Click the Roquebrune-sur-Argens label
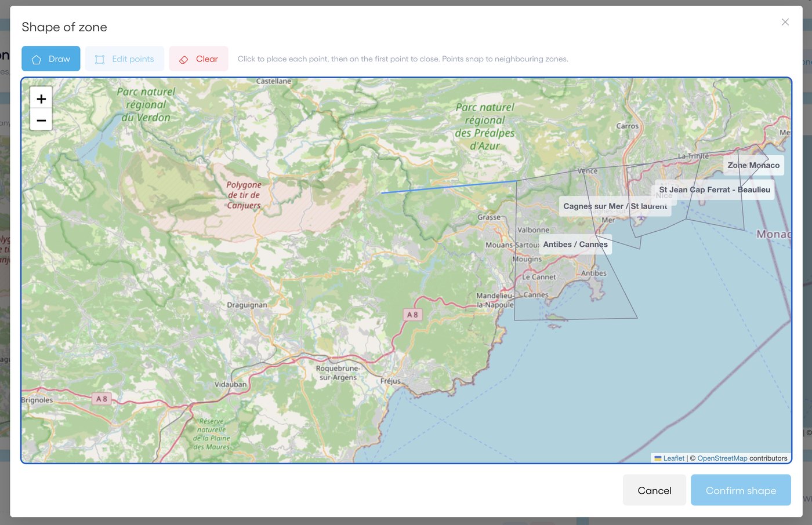The height and width of the screenshot is (525, 812). click(338, 373)
